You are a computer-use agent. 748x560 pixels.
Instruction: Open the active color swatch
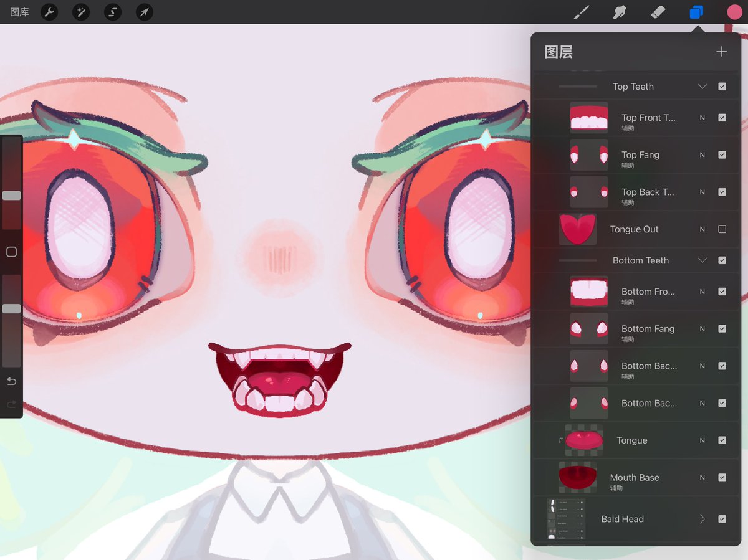click(734, 12)
